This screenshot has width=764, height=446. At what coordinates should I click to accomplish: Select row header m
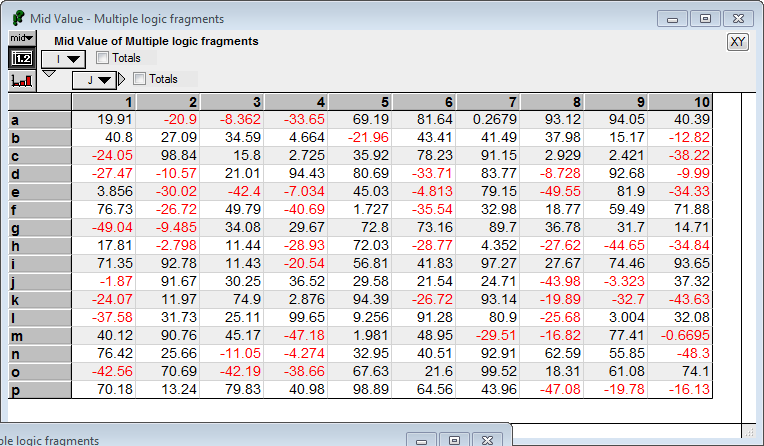(x=40, y=336)
